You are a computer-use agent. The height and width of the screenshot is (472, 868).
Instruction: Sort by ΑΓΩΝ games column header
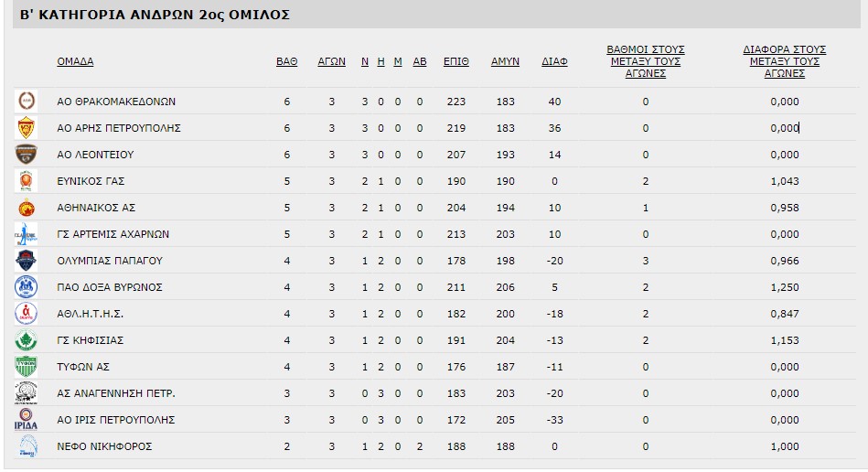click(x=331, y=61)
